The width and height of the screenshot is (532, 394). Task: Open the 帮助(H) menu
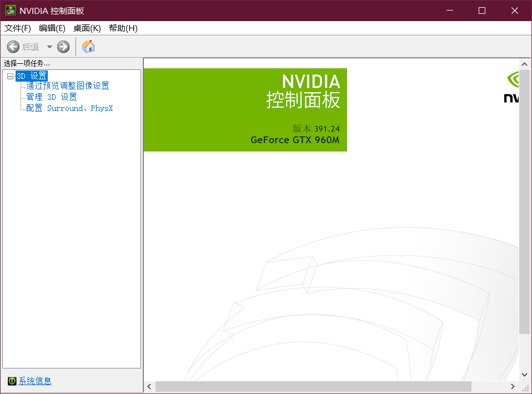pyautogui.click(x=123, y=28)
